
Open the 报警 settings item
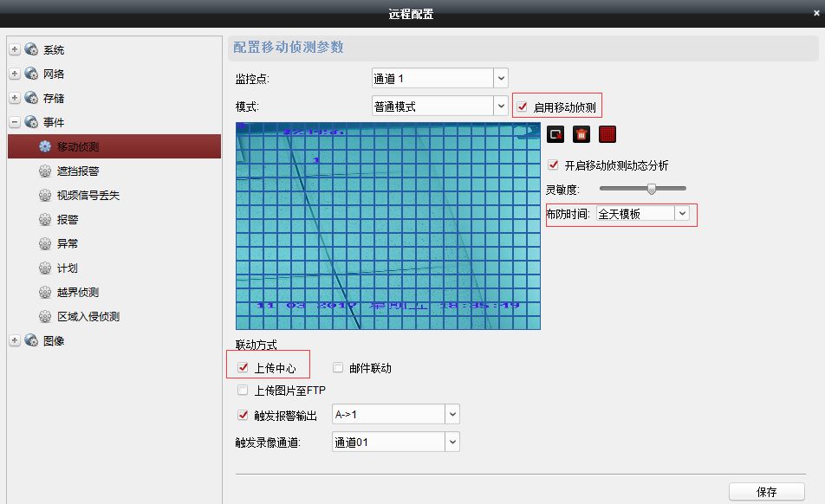coord(68,220)
